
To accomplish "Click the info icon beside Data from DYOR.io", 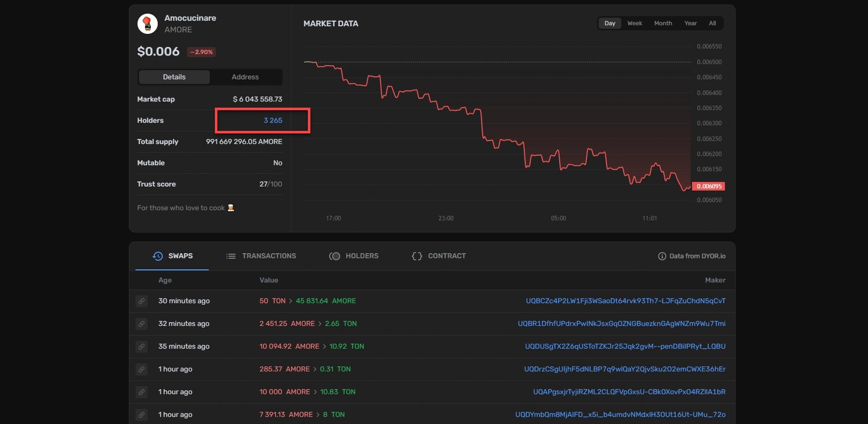I will tap(662, 256).
